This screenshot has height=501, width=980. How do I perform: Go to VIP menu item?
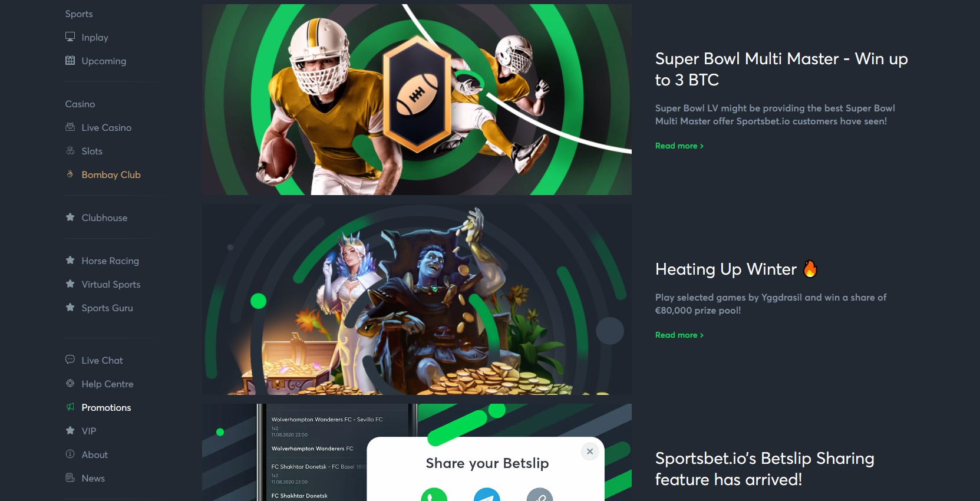(x=89, y=431)
